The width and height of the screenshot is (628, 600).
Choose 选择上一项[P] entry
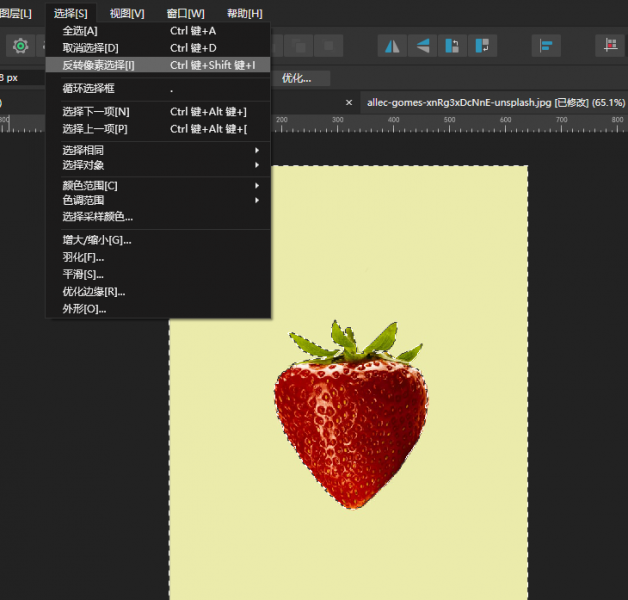pyautogui.click(x=158, y=129)
